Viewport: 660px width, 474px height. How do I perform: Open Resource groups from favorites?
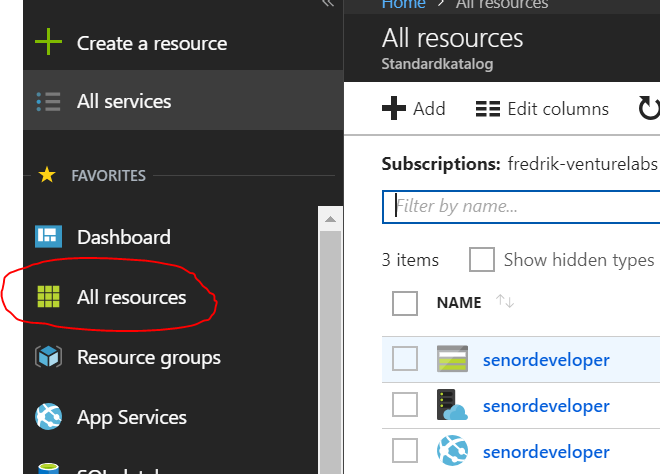pos(170,357)
